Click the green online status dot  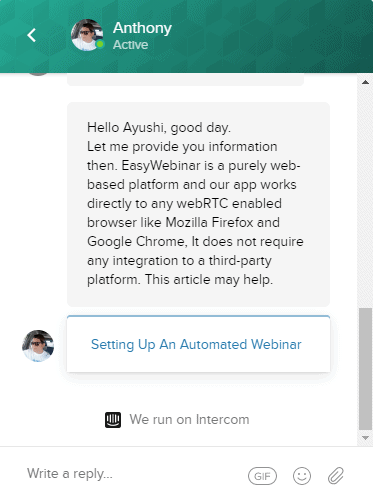(100, 44)
